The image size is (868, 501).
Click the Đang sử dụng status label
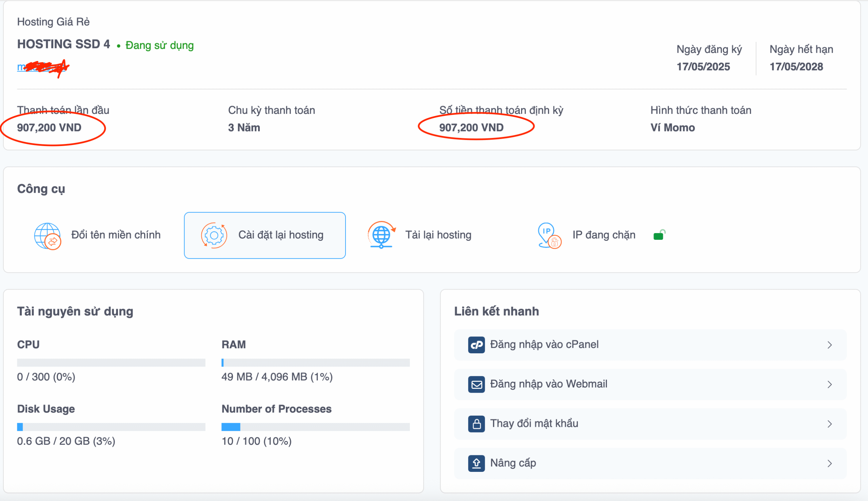[160, 45]
